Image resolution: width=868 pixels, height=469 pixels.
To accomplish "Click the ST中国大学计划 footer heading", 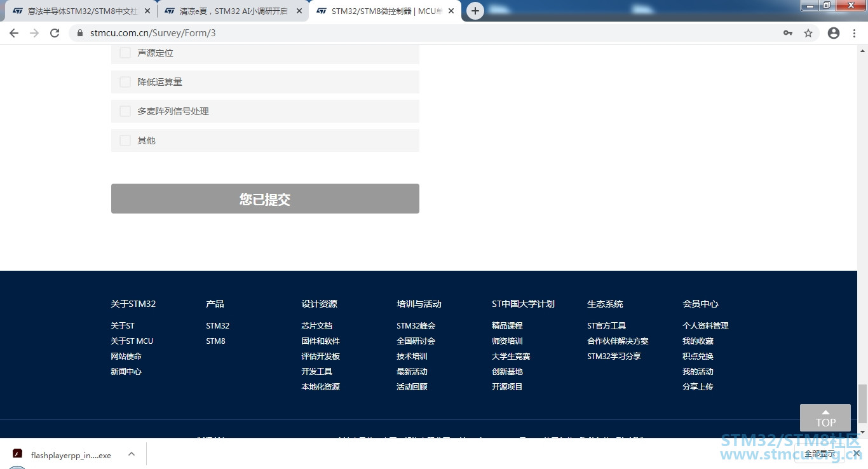I will [524, 304].
